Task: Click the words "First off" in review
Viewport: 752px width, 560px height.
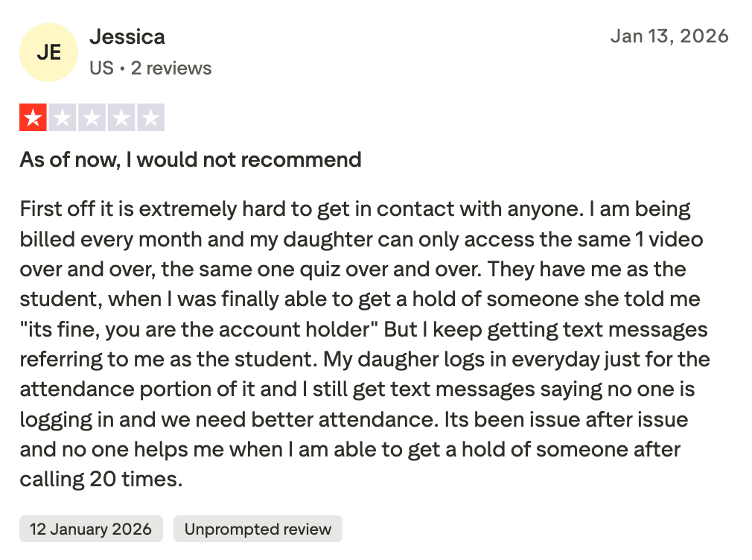Action: 51,209
